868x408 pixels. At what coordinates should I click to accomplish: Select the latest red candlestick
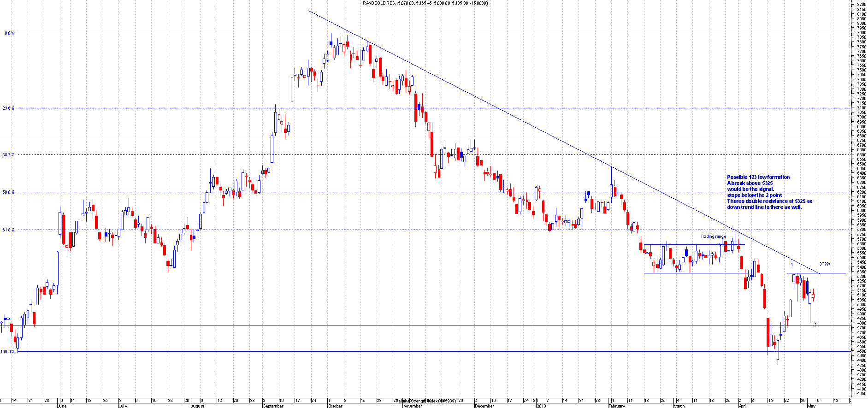click(x=814, y=296)
